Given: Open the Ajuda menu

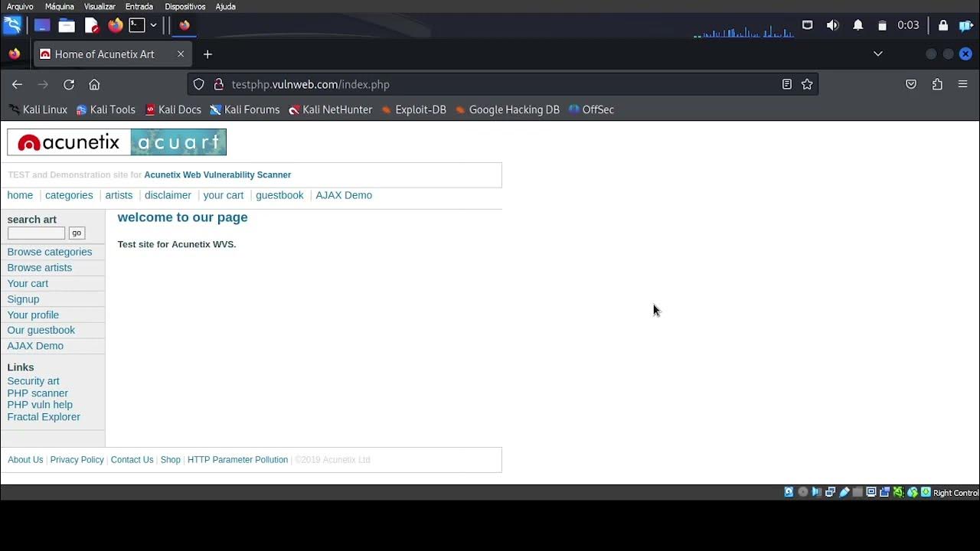Looking at the screenshot, I should pos(225,6).
